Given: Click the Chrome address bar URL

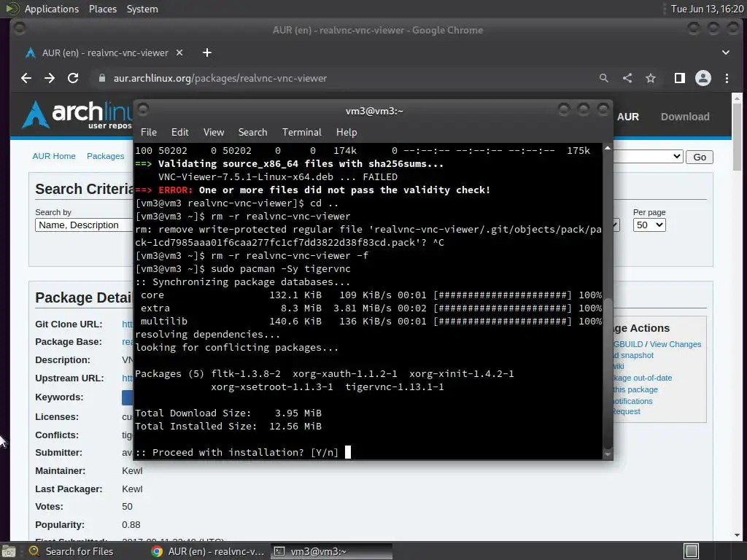Looking at the screenshot, I should coord(220,78).
